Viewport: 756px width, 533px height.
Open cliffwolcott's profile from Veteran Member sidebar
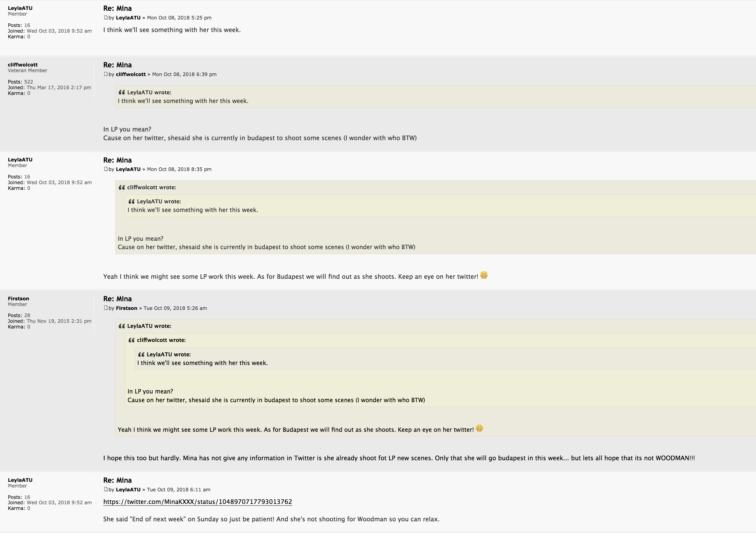[23, 65]
